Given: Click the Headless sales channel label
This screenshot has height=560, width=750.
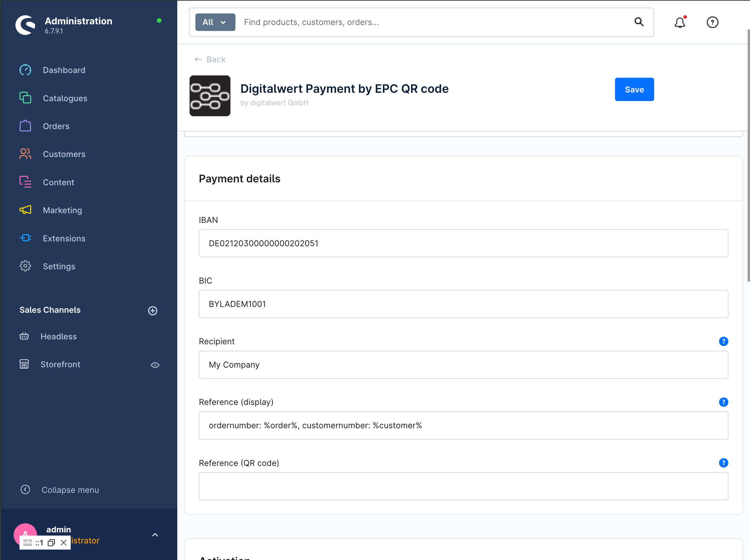Looking at the screenshot, I should click(x=59, y=336).
